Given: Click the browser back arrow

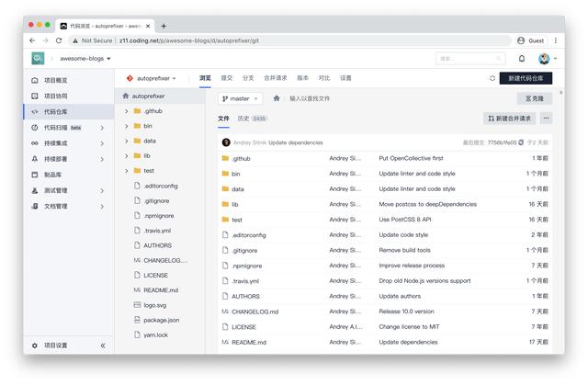Looking at the screenshot, I should pyautogui.click(x=32, y=40).
